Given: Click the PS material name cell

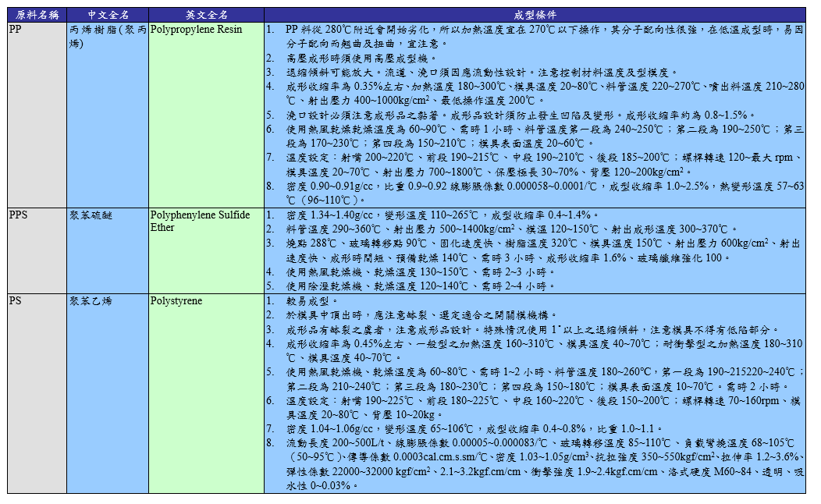Looking at the screenshot, I should pyautogui.click(x=37, y=393).
